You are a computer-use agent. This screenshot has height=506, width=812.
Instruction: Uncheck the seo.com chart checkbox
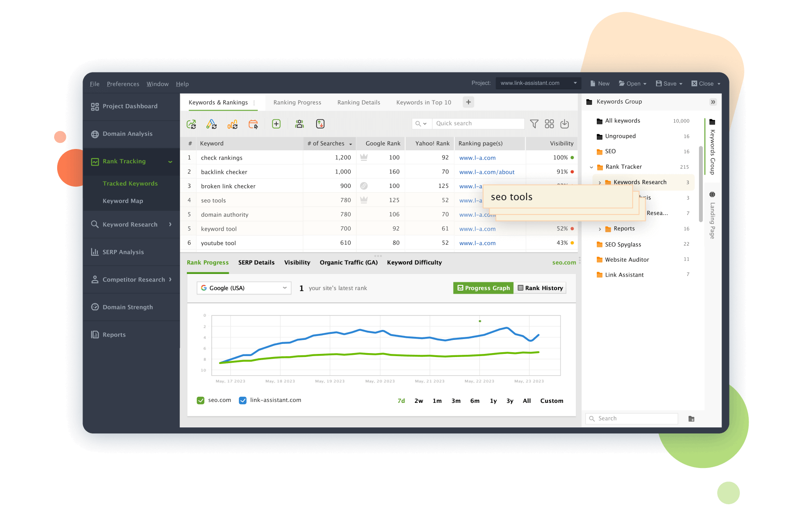(x=201, y=400)
